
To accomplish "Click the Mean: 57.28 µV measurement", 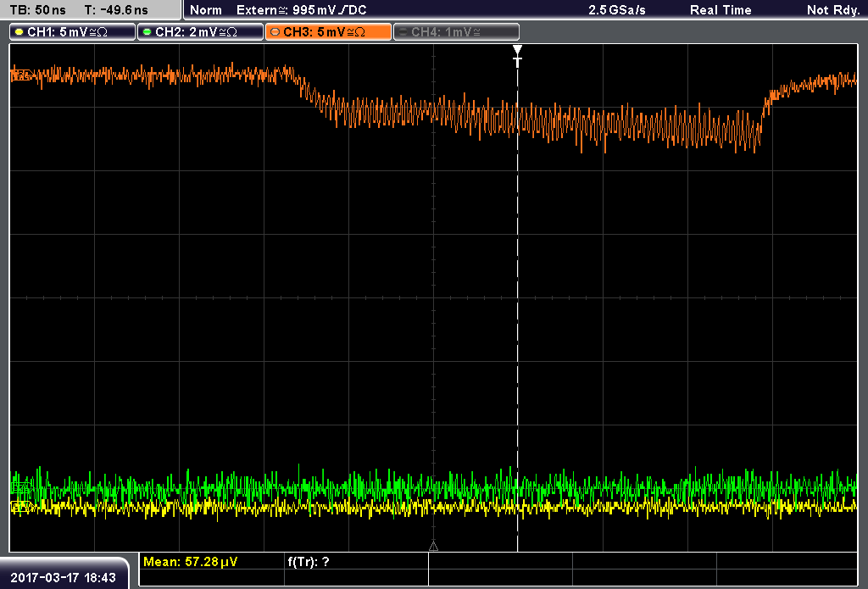I will (191, 562).
